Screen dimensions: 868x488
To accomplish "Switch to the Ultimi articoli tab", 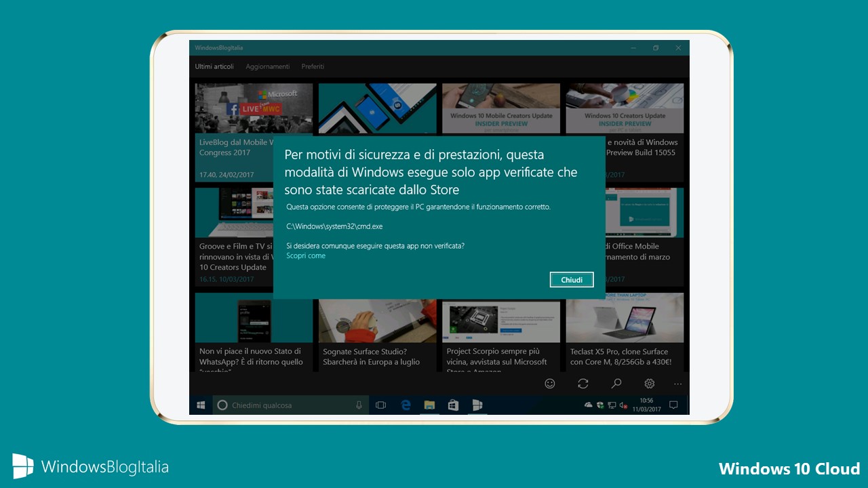I will click(214, 66).
